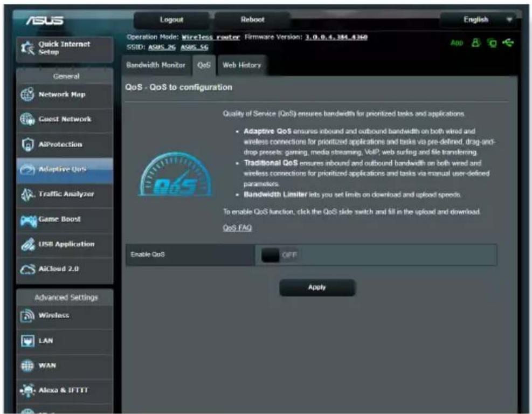The height and width of the screenshot is (414, 532).
Task: Click the General section header
Action: pyautogui.click(x=66, y=77)
